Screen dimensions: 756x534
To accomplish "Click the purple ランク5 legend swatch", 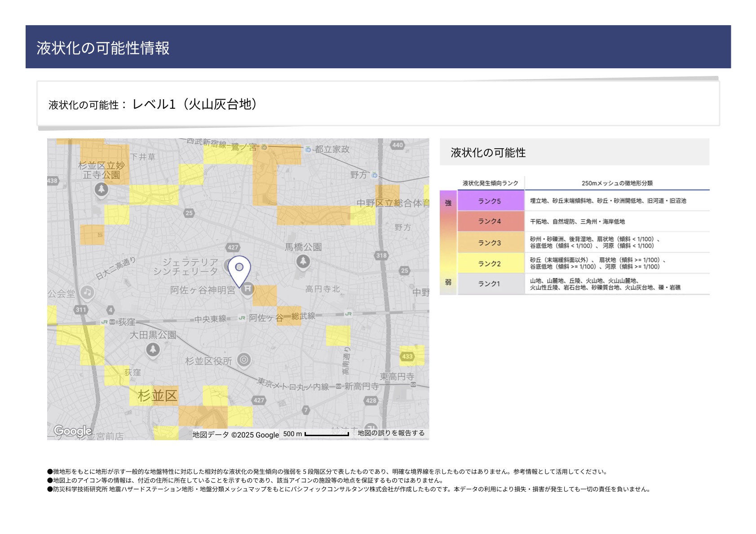I will (x=490, y=201).
